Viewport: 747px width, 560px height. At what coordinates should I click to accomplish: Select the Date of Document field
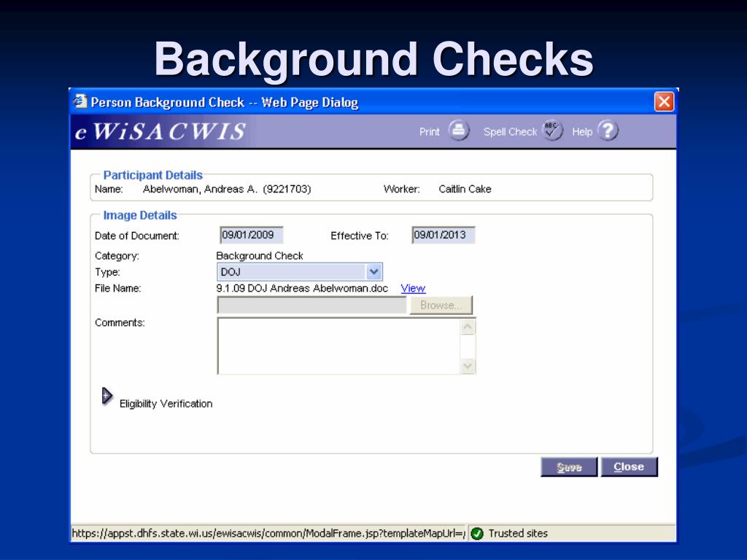pos(251,235)
